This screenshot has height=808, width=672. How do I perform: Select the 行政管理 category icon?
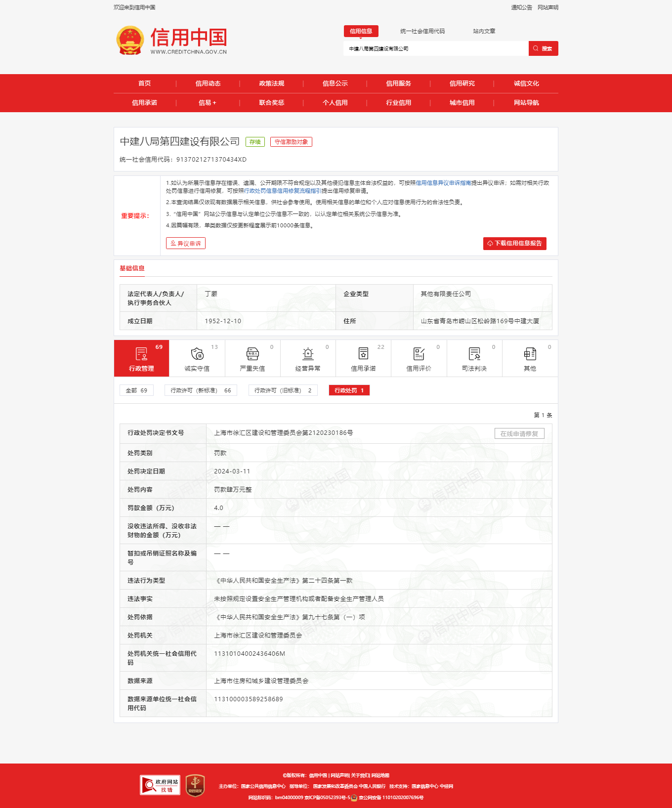click(x=141, y=354)
